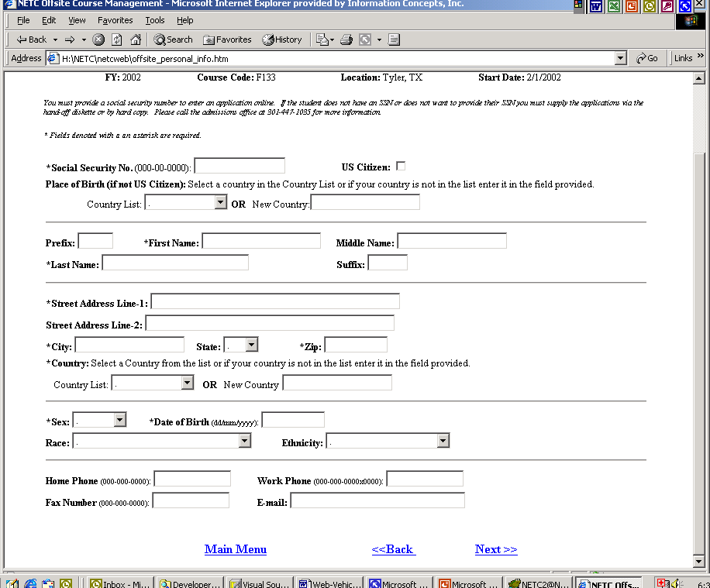The height and width of the screenshot is (588, 710).
Task: Click into the Social Security No. field
Action: pos(240,166)
